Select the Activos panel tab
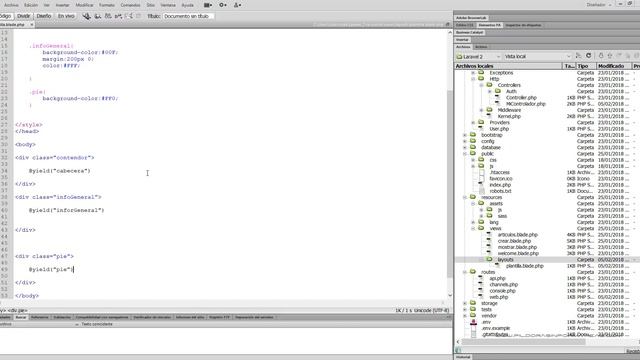Screen dimensions: 640x360 click(x=481, y=47)
